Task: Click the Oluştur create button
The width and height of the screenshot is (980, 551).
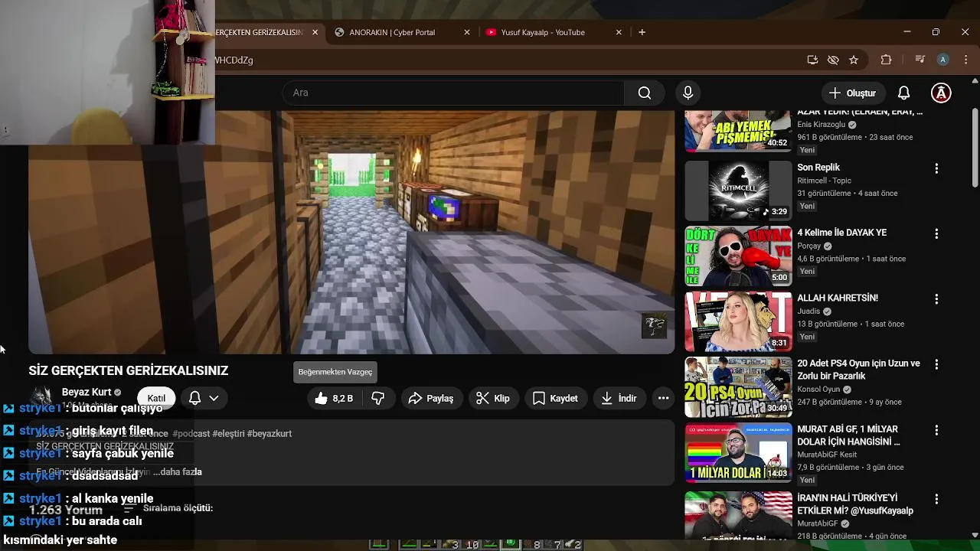Action: (x=852, y=93)
